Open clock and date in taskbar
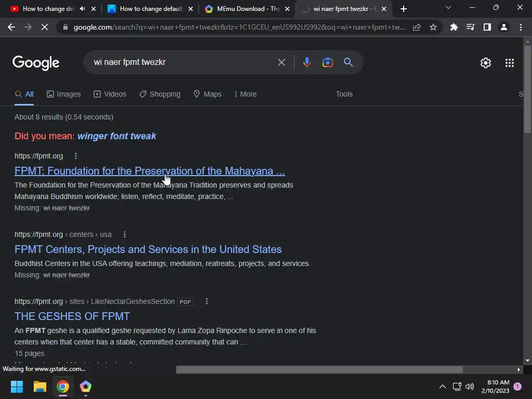This screenshot has height=399, width=532. 496,387
